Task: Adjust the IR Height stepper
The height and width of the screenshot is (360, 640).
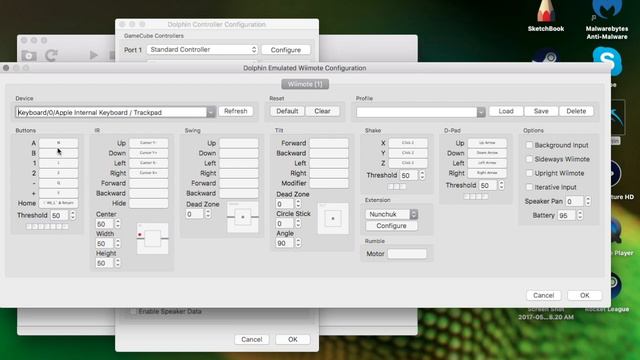Action: pos(118,263)
